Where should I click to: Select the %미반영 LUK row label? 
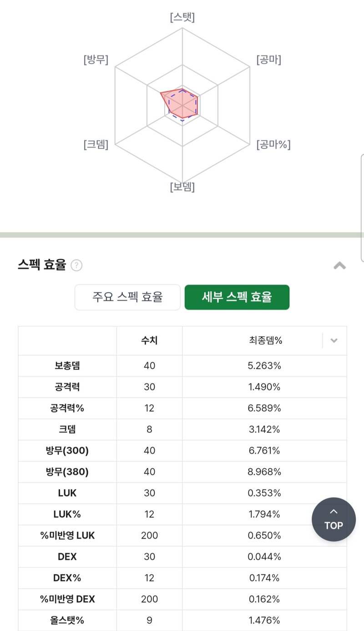point(67,535)
